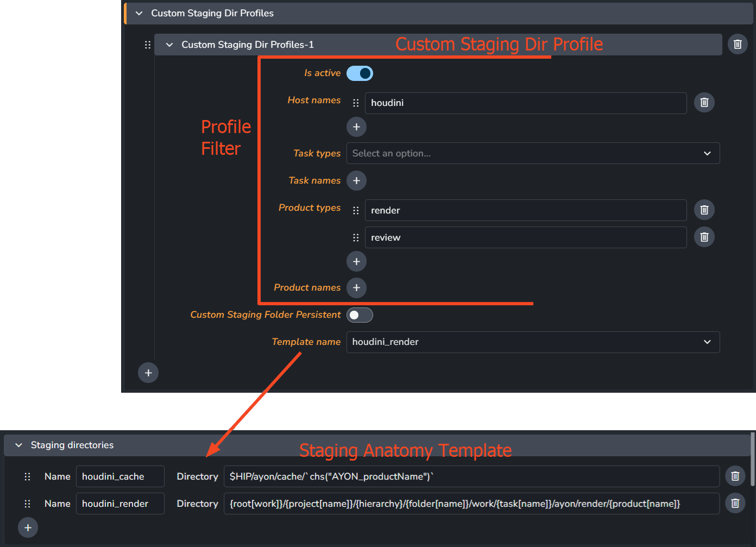Delete the houdini_render staging directory row
The width and height of the screenshot is (756, 547).
[735, 504]
